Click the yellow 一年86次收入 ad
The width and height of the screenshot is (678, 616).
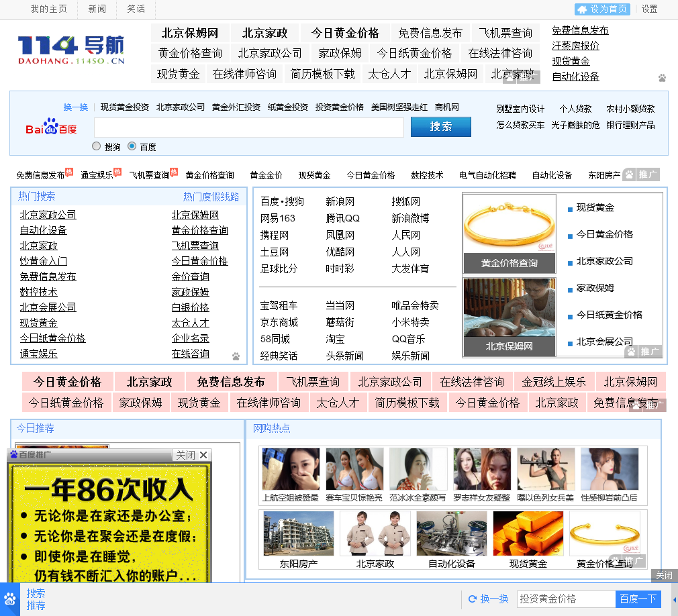tap(110, 523)
